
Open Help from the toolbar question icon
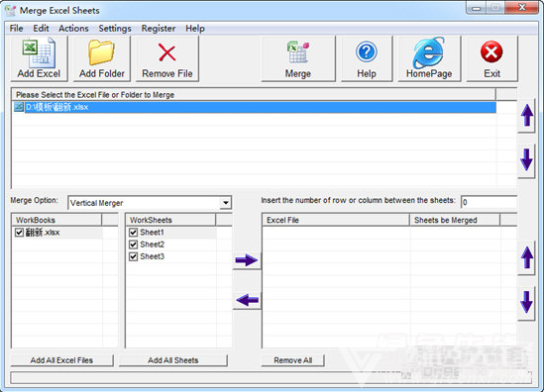click(367, 58)
